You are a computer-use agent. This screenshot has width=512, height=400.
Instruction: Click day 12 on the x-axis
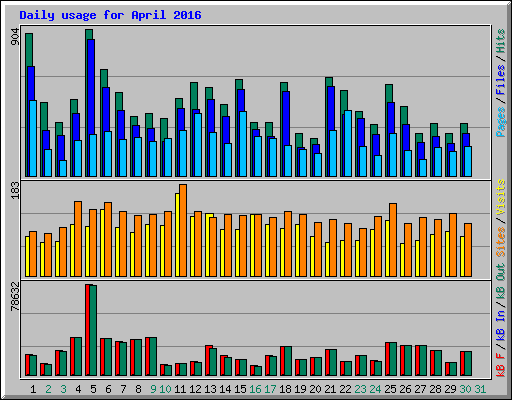pyautogui.click(x=195, y=389)
